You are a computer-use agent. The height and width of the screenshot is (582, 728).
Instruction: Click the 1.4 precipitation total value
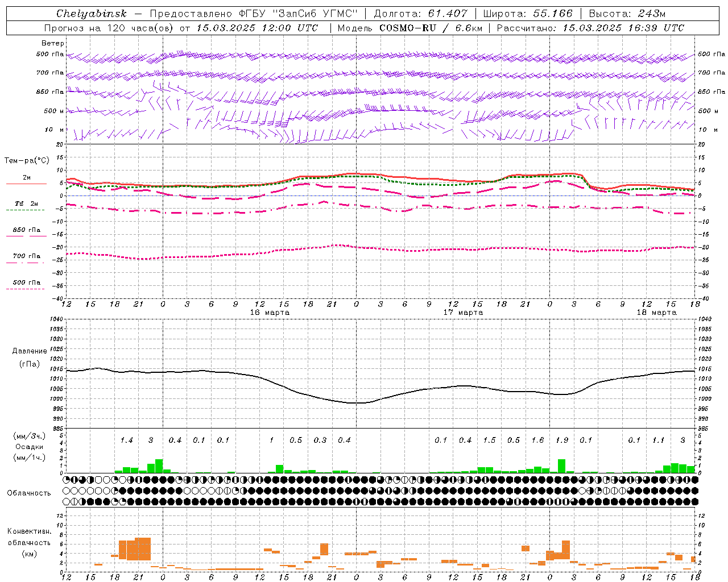point(126,440)
